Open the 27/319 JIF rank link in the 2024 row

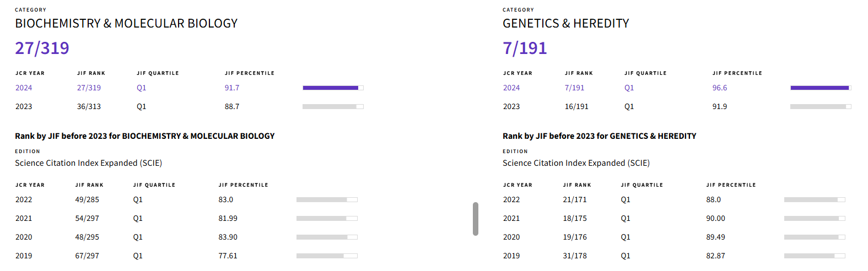(89, 88)
